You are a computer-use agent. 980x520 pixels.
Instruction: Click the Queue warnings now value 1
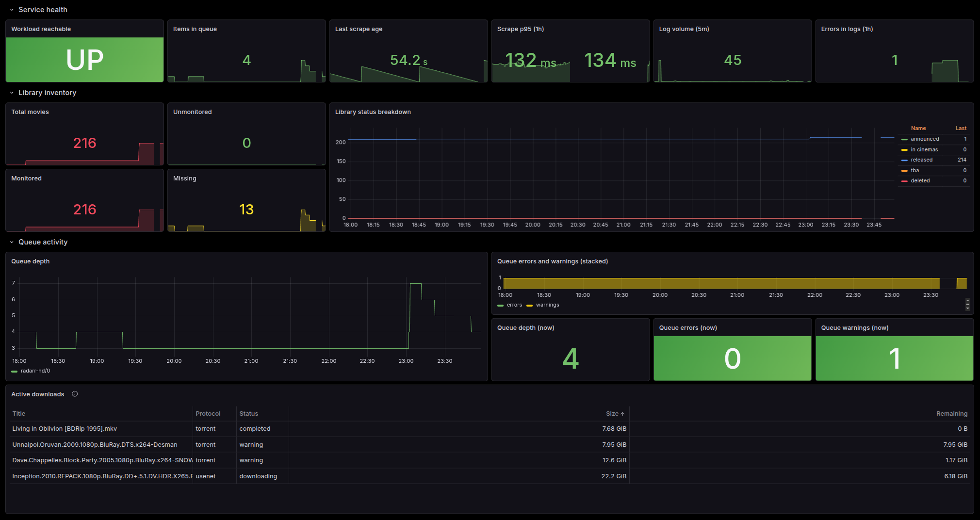pos(894,359)
